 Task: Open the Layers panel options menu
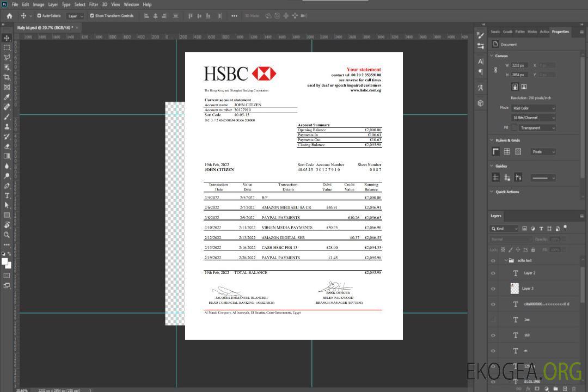tap(581, 216)
